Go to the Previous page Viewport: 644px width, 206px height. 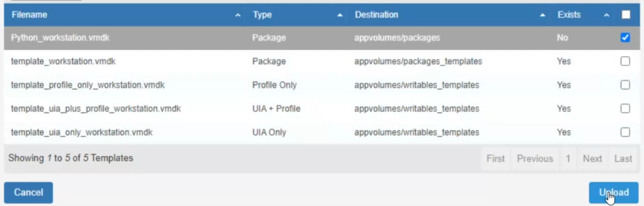(x=535, y=159)
